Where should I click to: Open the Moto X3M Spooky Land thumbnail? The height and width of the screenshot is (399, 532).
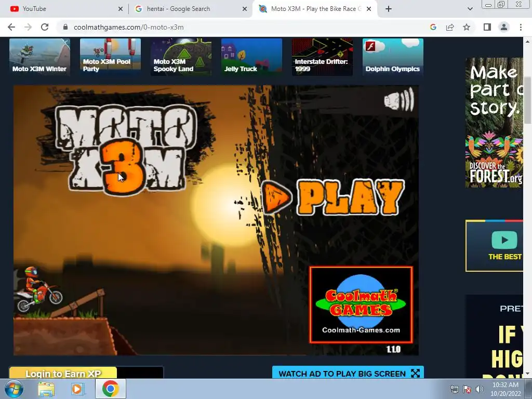pos(181,56)
